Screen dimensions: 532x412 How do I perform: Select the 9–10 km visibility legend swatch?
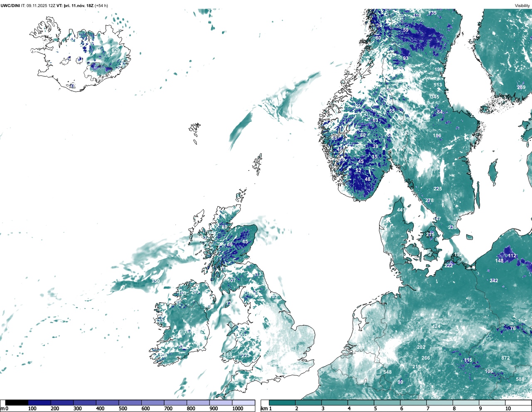click(493, 402)
